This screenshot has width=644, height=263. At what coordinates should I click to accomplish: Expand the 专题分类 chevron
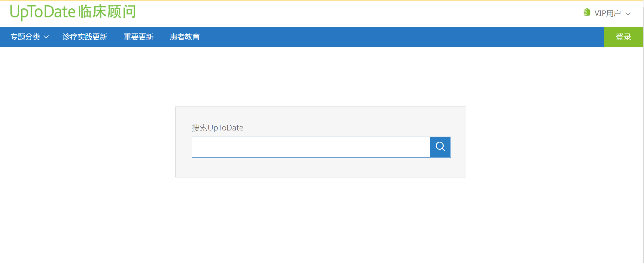point(46,37)
